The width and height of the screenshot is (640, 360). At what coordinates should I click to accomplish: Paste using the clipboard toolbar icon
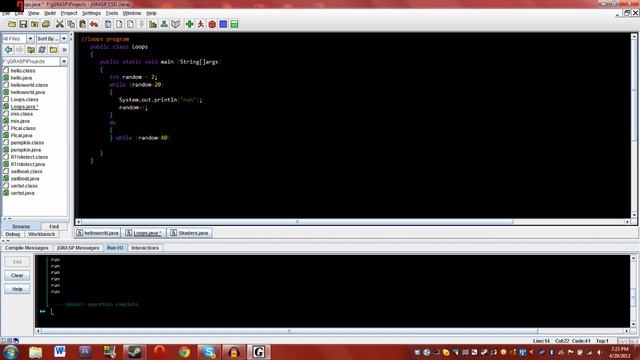tap(82, 24)
